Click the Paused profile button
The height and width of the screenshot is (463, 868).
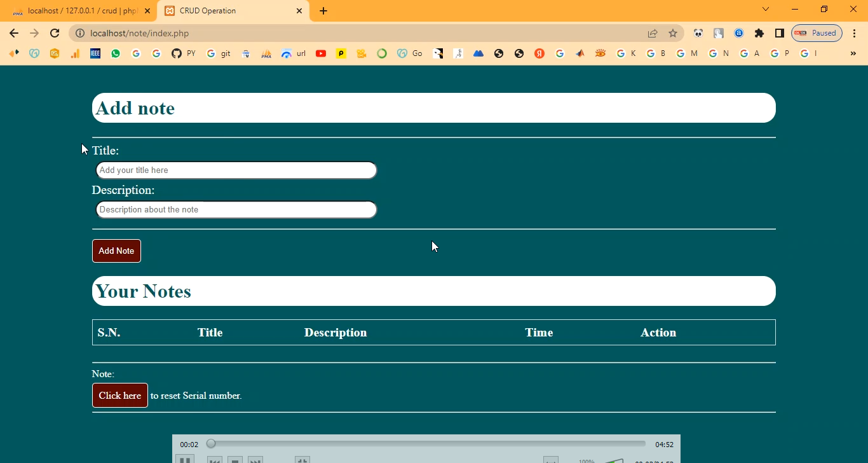[817, 33]
